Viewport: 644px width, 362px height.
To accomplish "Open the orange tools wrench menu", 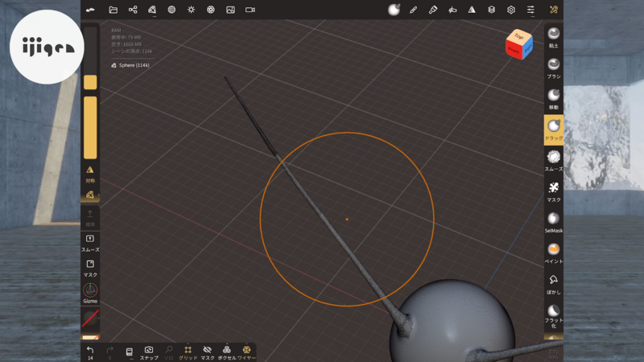I will tap(554, 10).
